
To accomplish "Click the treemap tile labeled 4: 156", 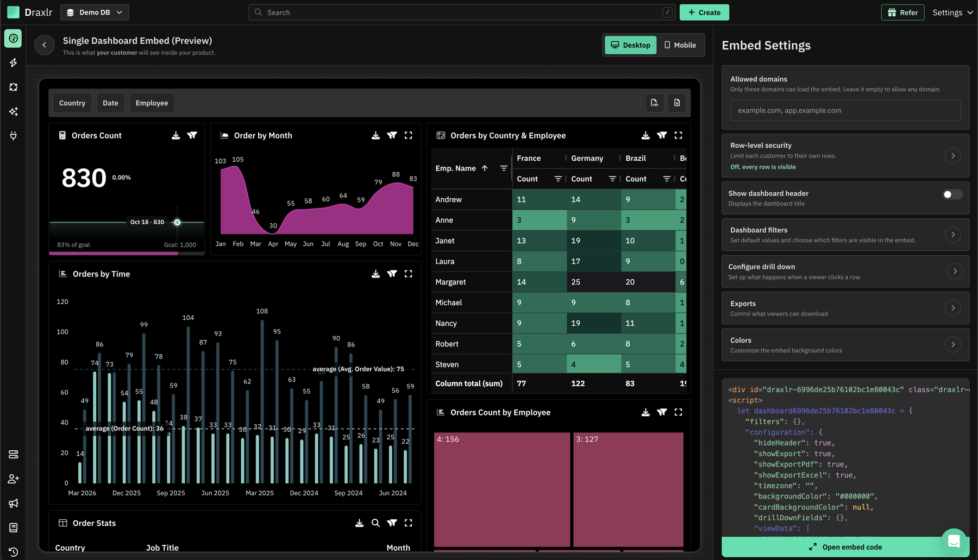I will tap(502, 489).
